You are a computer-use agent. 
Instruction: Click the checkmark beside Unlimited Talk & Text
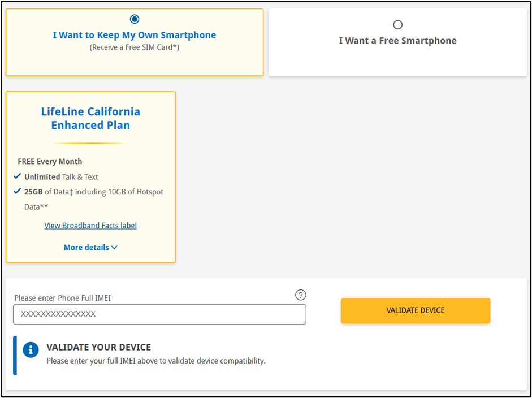click(18, 176)
